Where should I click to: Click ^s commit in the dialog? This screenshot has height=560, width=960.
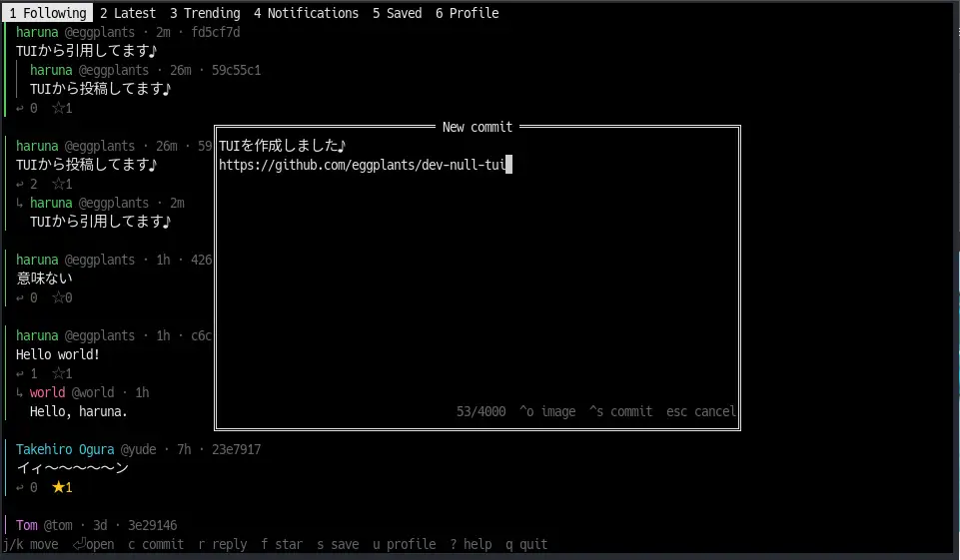[620, 411]
